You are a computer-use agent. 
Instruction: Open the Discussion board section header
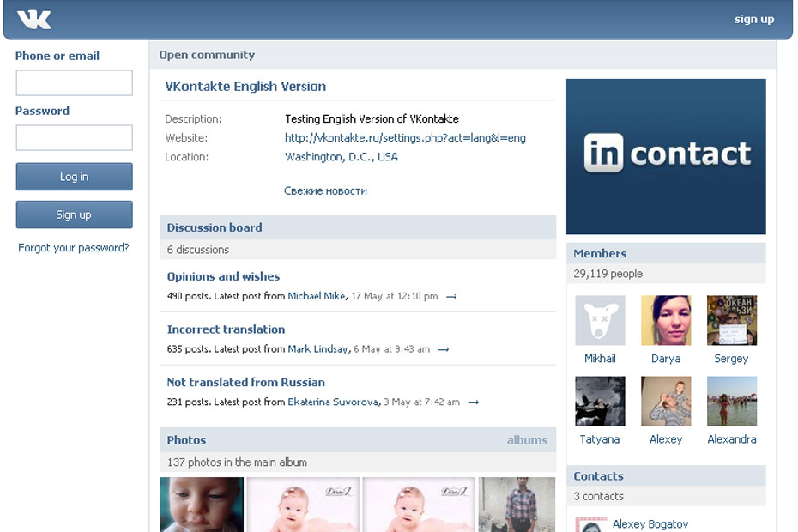click(x=215, y=227)
